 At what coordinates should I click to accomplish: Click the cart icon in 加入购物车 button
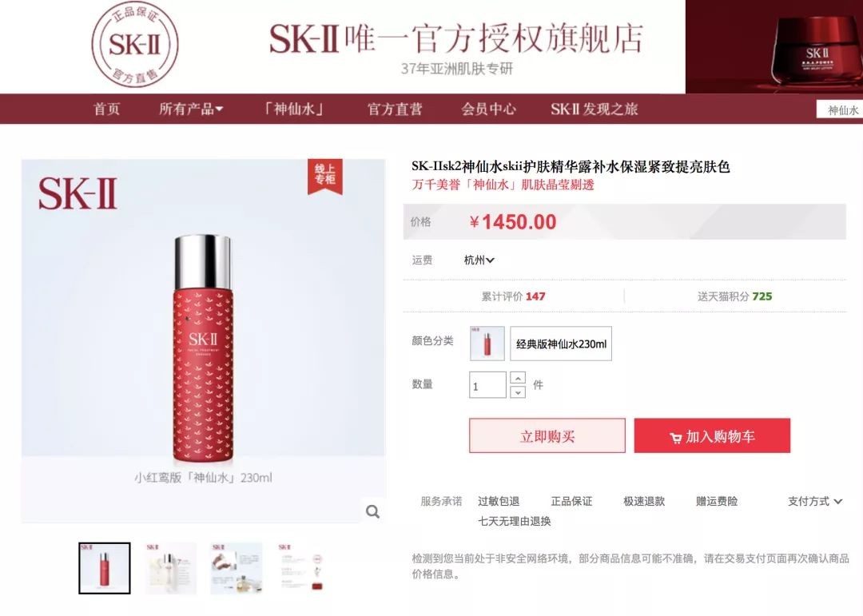pos(675,438)
